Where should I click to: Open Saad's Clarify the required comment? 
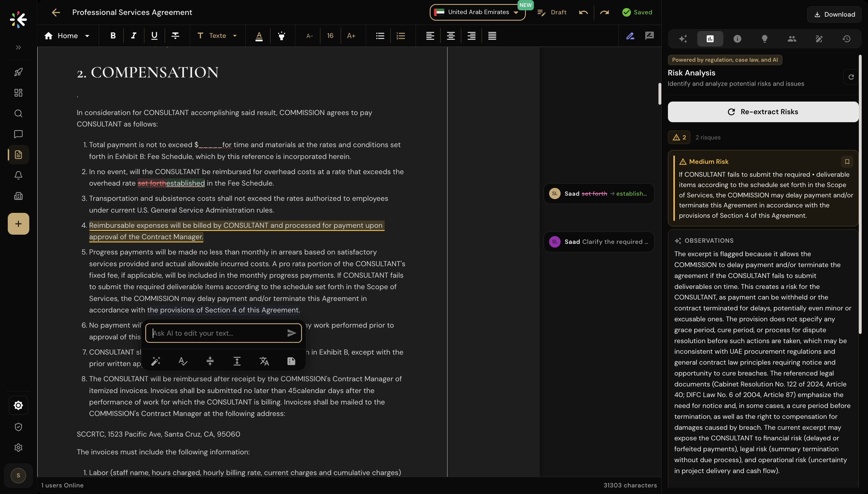599,242
